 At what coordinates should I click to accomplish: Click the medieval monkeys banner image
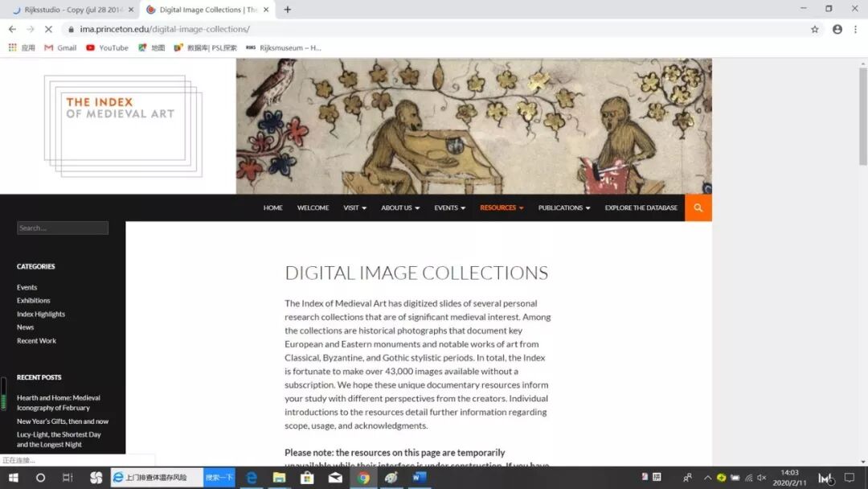coord(474,126)
